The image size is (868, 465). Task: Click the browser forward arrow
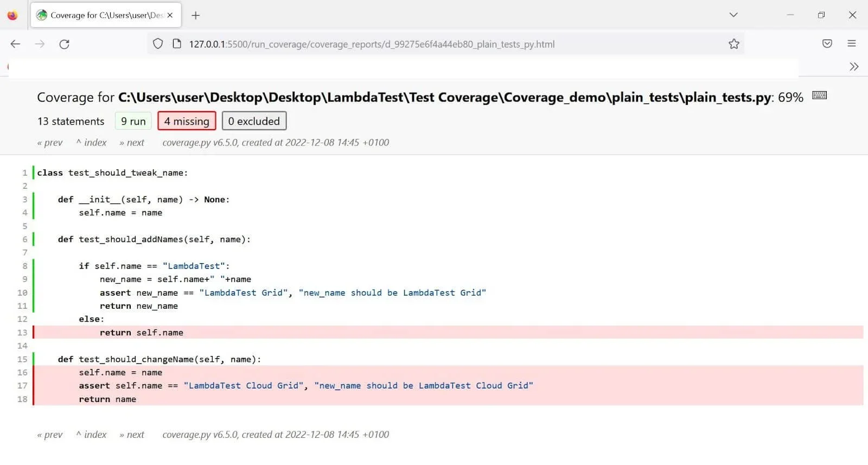coord(40,44)
